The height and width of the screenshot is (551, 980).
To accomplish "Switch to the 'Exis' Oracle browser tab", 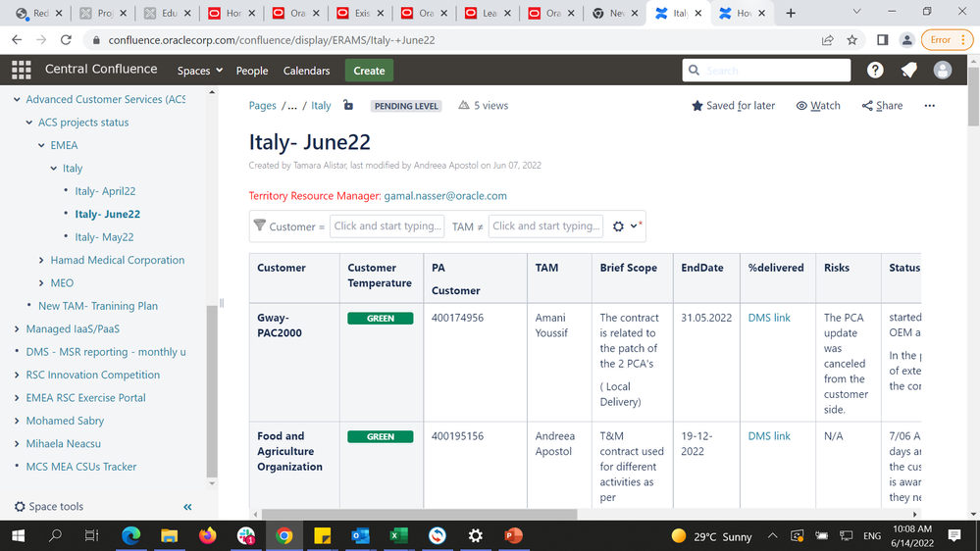I will click(361, 13).
